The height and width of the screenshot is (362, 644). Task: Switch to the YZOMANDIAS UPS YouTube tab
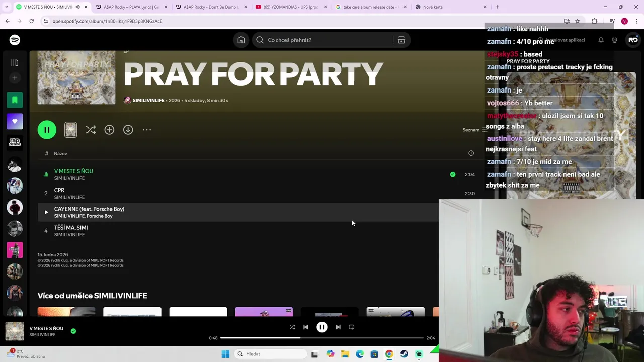coord(291,7)
